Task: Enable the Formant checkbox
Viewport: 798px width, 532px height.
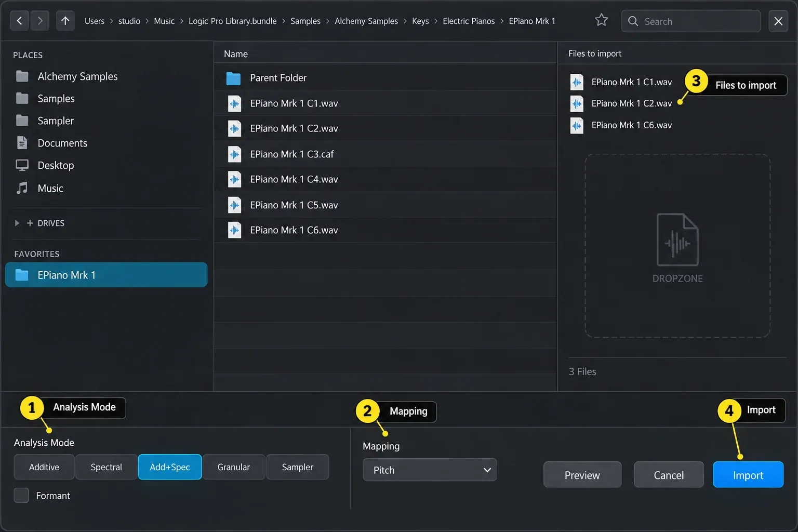Action: pyautogui.click(x=21, y=495)
